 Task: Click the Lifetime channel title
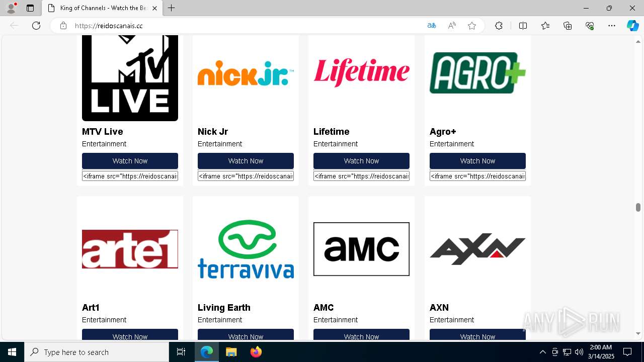tap(331, 132)
